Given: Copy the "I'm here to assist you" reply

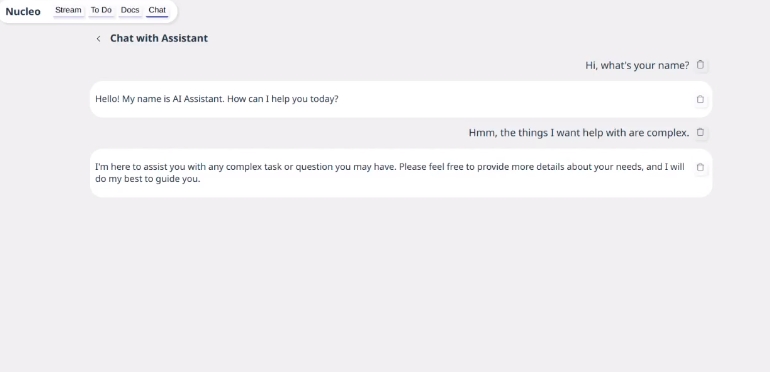Looking at the screenshot, I should (x=700, y=167).
